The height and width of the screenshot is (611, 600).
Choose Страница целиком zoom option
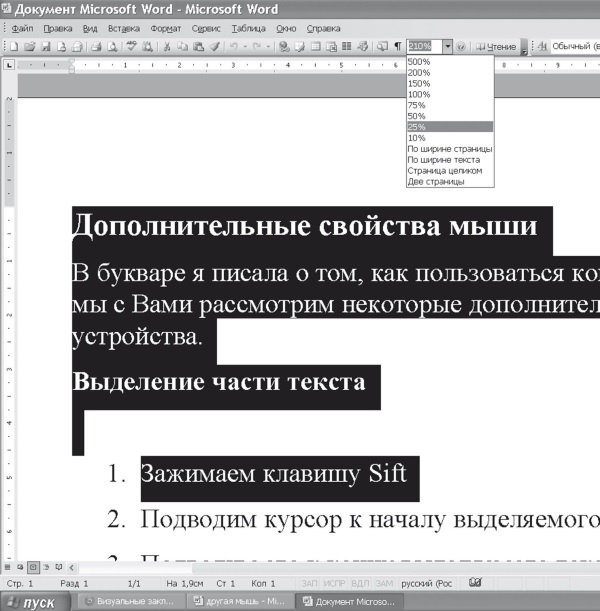pyautogui.click(x=450, y=171)
